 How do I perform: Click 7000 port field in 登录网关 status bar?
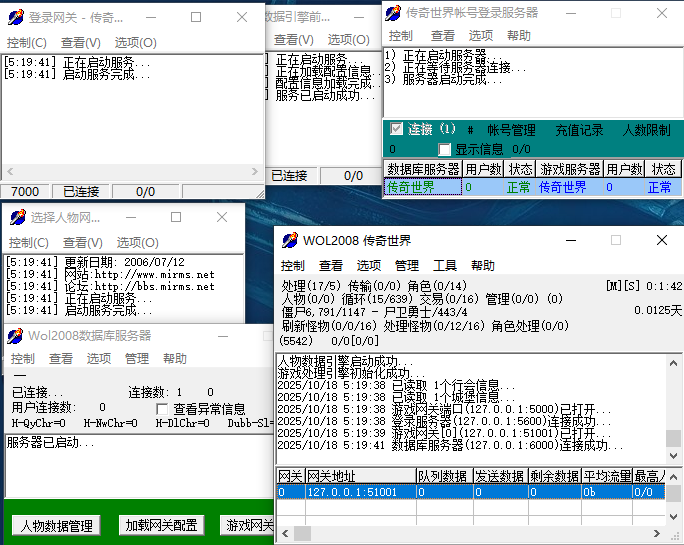click(x=25, y=192)
